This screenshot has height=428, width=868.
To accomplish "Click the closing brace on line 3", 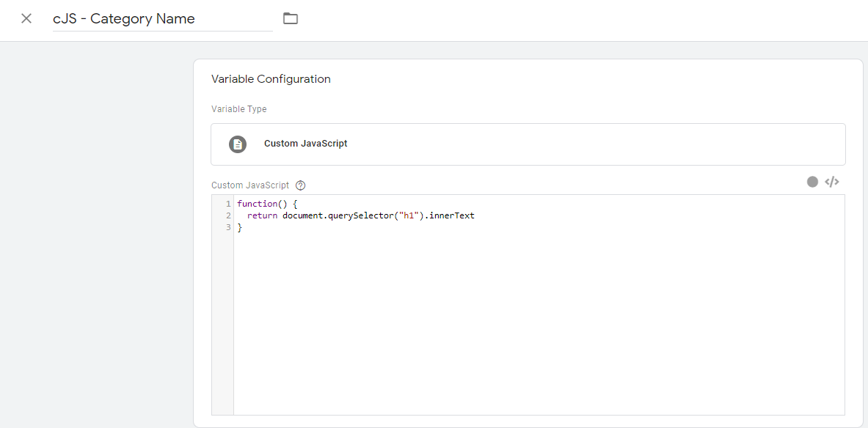I will (239, 228).
